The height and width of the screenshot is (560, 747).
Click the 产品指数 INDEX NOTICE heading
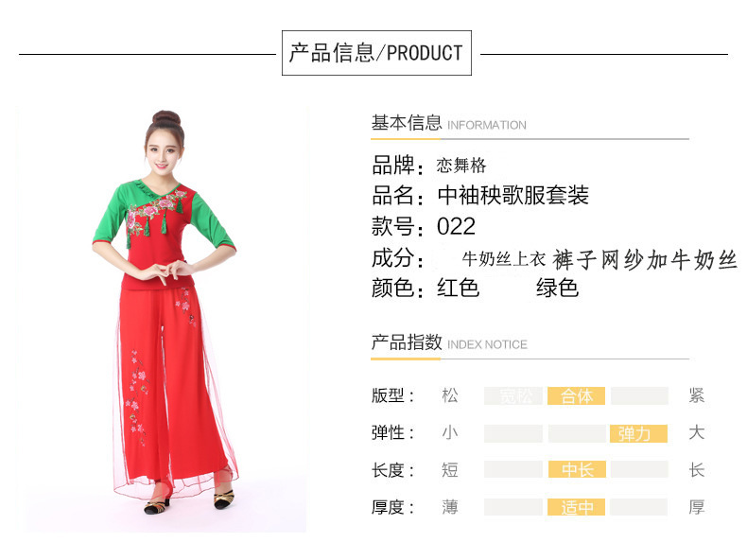(449, 342)
